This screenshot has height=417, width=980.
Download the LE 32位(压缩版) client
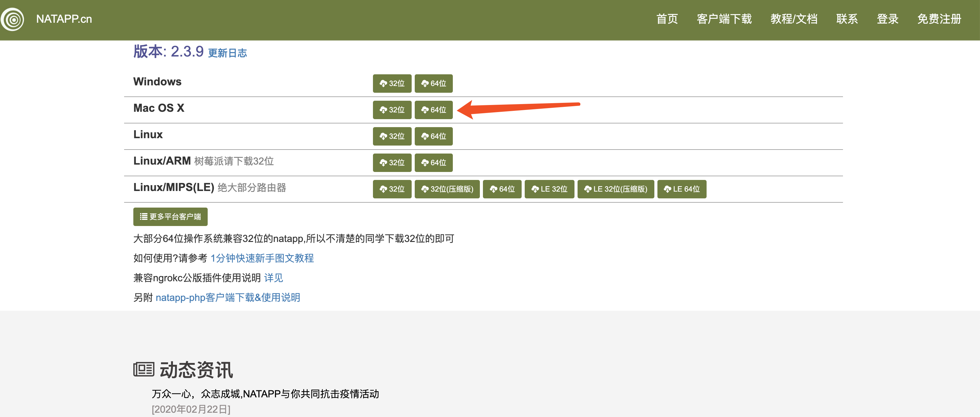coord(616,189)
